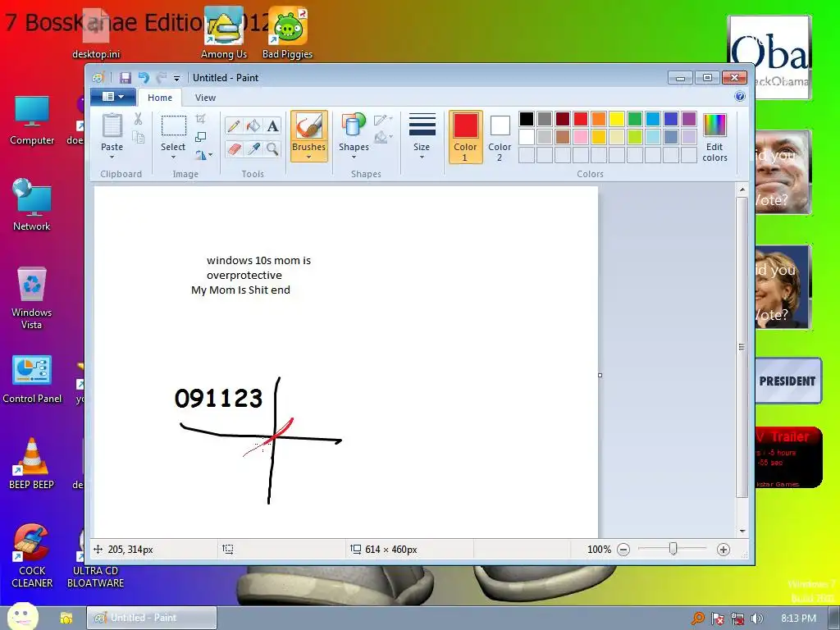Pick the black color swatch

point(527,119)
